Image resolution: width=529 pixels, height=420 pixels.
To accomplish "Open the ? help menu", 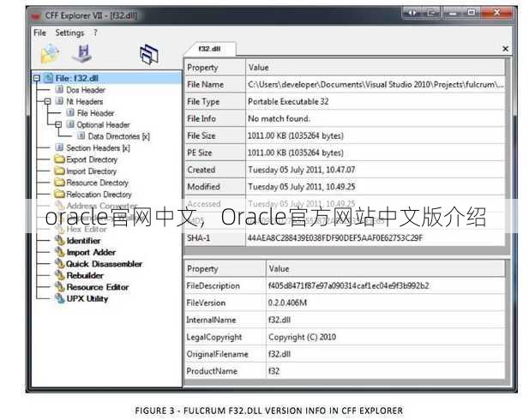I will 95,33.
